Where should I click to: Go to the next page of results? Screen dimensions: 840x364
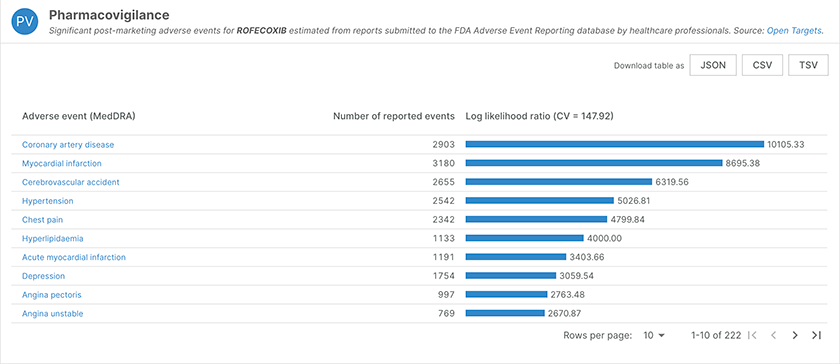click(x=795, y=336)
